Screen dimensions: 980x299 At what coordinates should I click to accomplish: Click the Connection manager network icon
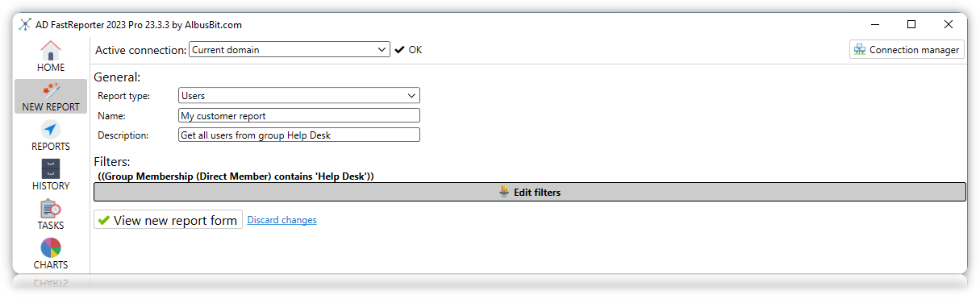coord(860,50)
